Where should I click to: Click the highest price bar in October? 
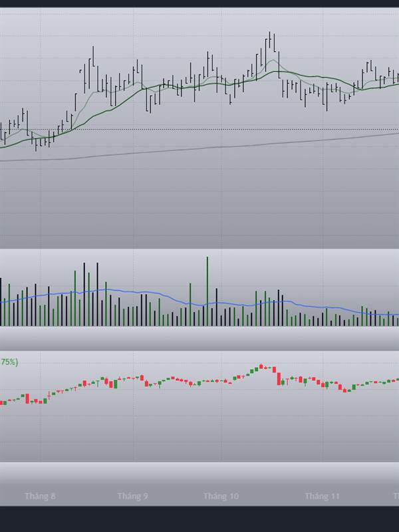click(x=270, y=40)
